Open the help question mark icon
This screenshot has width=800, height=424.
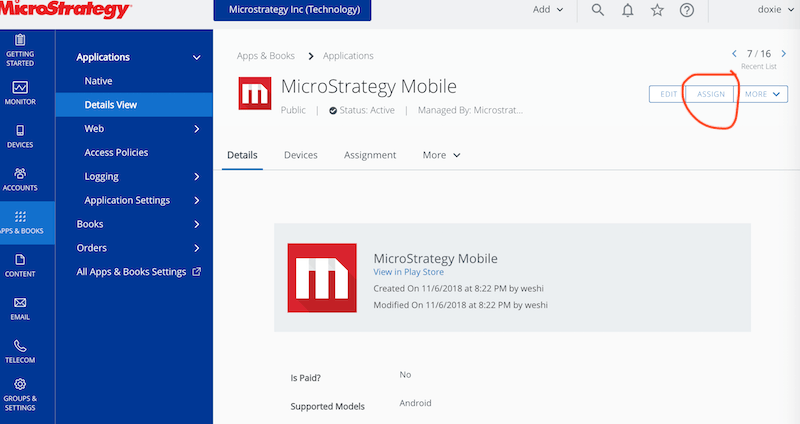pyautogui.click(x=687, y=10)
